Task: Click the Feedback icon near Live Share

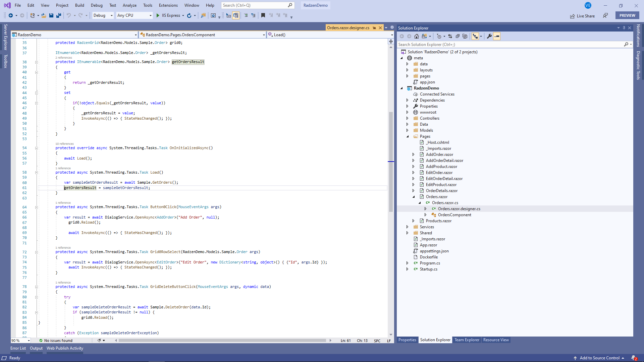Action: (605, 15)
